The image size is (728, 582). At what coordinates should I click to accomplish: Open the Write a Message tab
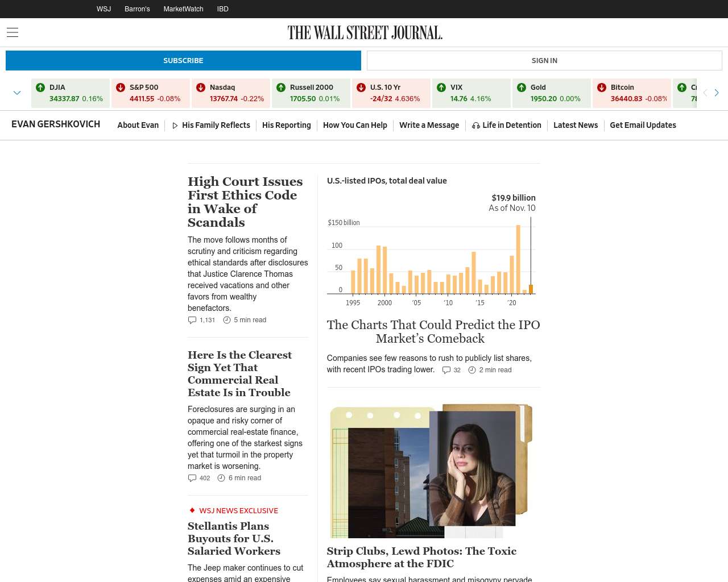coord(429,125)
